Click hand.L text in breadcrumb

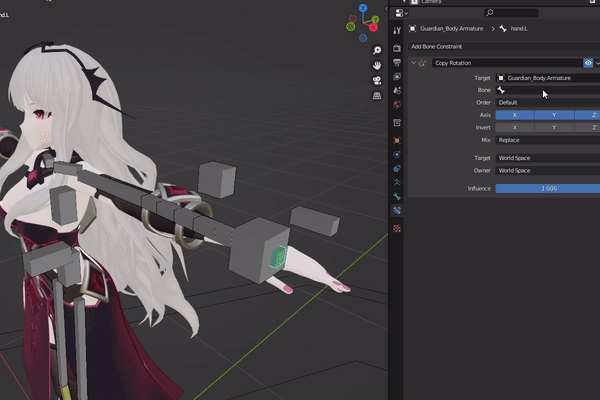[x=519, y=29]
